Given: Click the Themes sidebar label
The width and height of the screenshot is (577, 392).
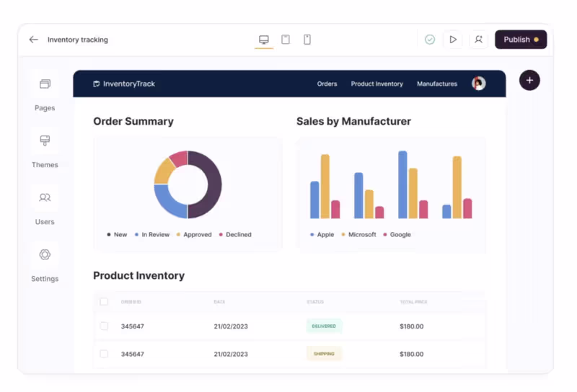Looking at the screenshot, I should click(x=45, y=165).
